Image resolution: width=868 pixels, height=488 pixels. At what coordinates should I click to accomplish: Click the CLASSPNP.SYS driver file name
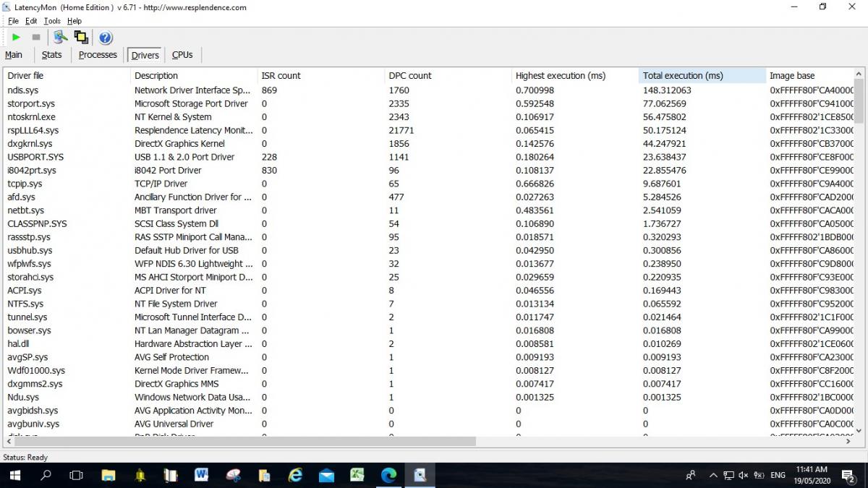[37, 223]
